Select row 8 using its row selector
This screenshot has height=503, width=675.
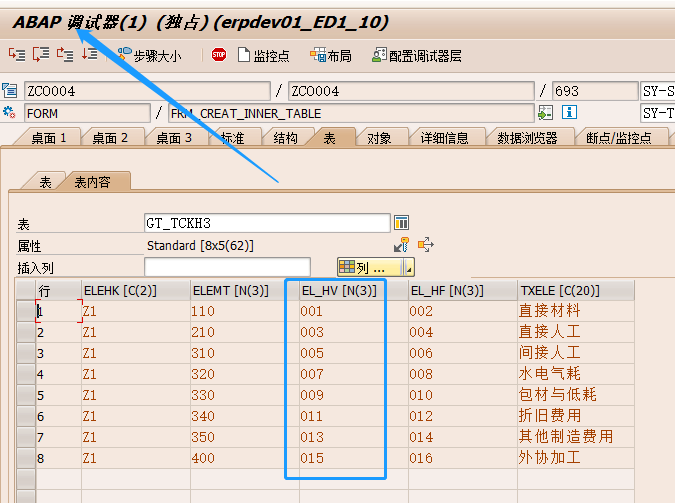[26, 458]
